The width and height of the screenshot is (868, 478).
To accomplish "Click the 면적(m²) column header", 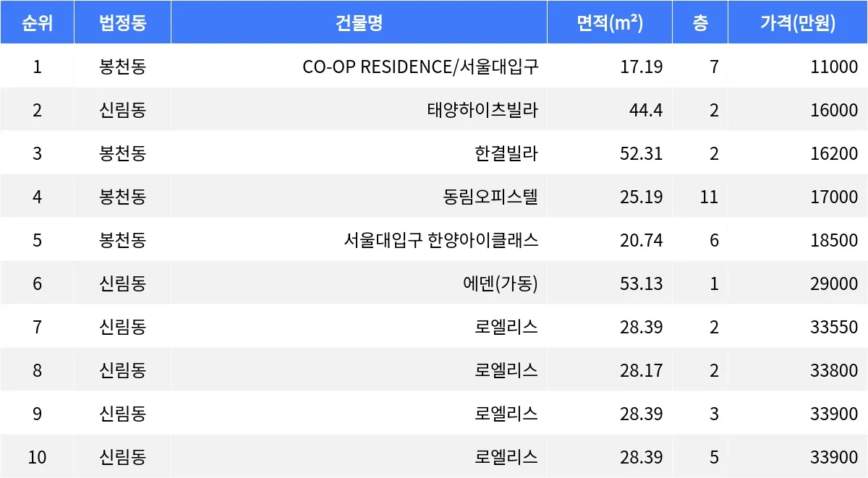I will pos(610,23).
